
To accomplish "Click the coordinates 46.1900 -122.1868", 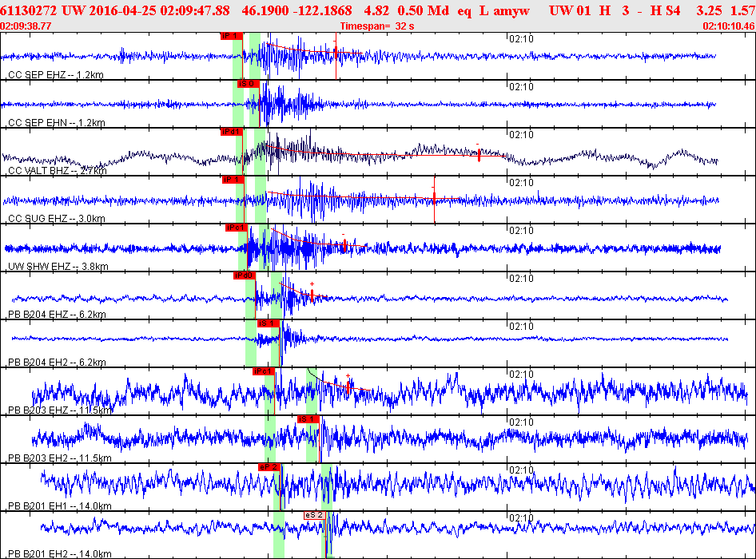I will tap(297, 10).
